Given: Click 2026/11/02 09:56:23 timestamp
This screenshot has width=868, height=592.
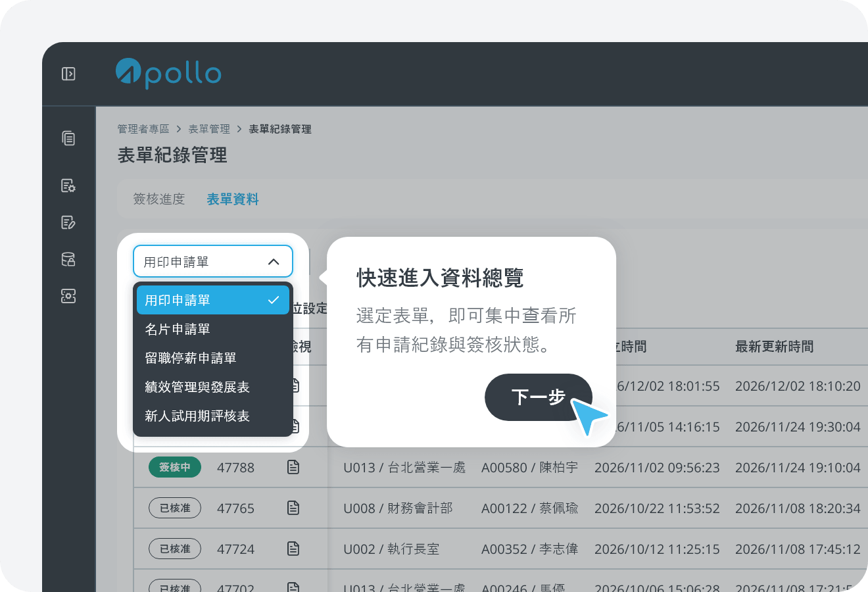Looking at the screenshot, I should 657,468.
